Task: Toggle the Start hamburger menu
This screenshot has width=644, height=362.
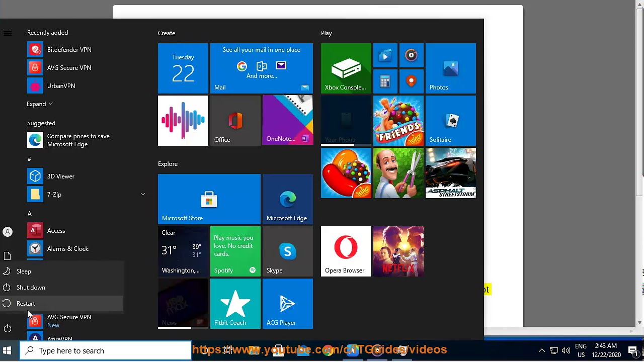Action: coord(8,33)
